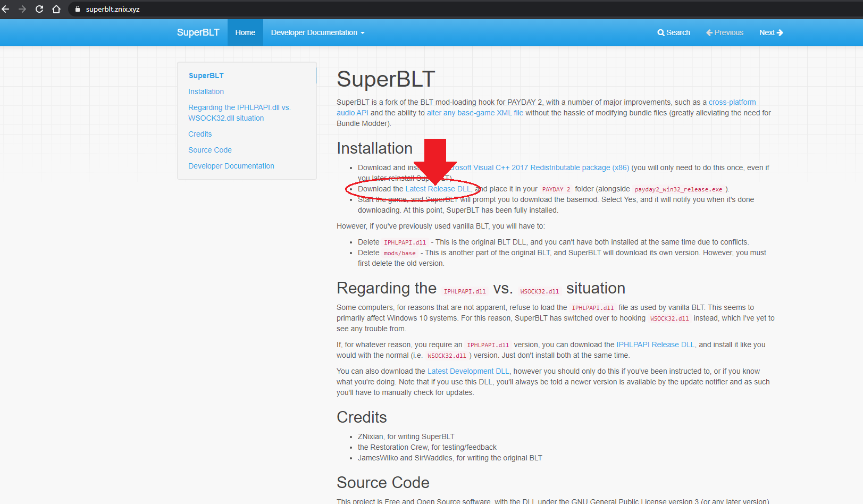Select the Home tab in the navbar
Image resolution: width=863 pixels, height=504 pixels.
click(245, 32)
